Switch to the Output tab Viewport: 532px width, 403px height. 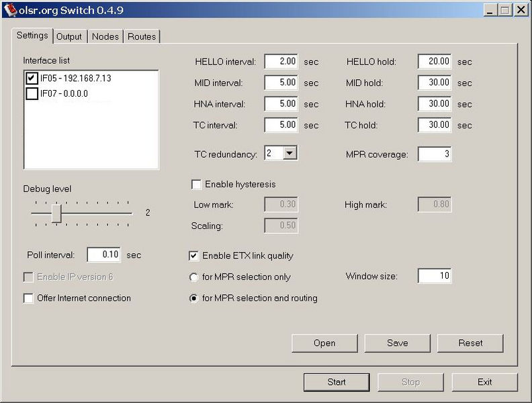[x=69, y=37]
